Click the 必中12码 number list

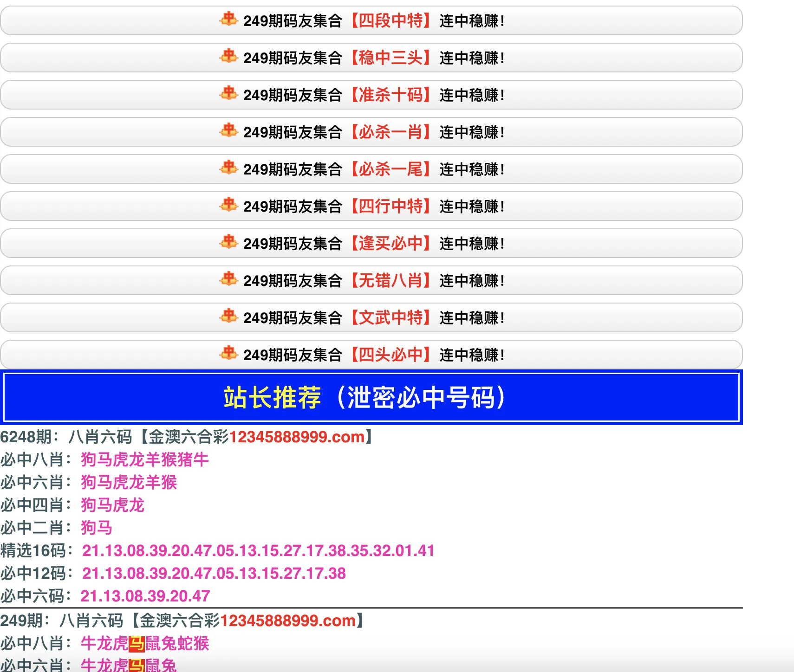[x=214, y=573]
